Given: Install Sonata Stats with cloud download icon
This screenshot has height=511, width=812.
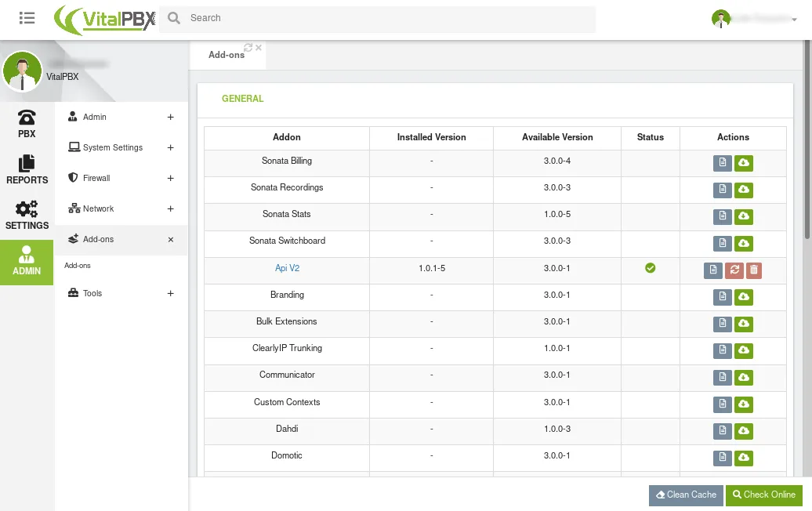Looking at the screenshot, I should 744,216.
